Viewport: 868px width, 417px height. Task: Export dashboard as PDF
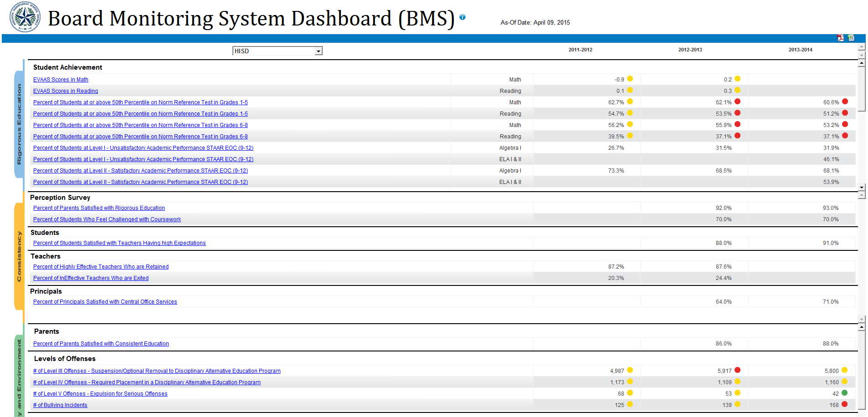pos(840,38)
